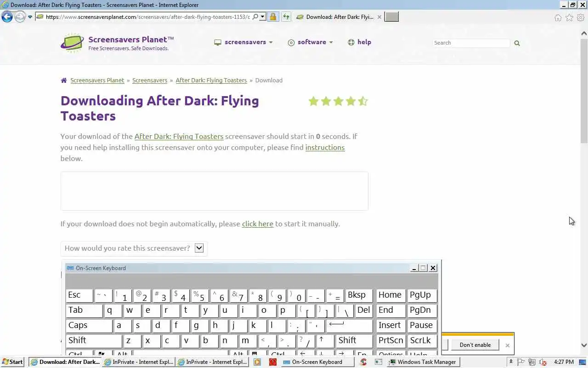Click the Screensavers Planet logo
Screen dimensions: 588x368
tap(118, 43)
